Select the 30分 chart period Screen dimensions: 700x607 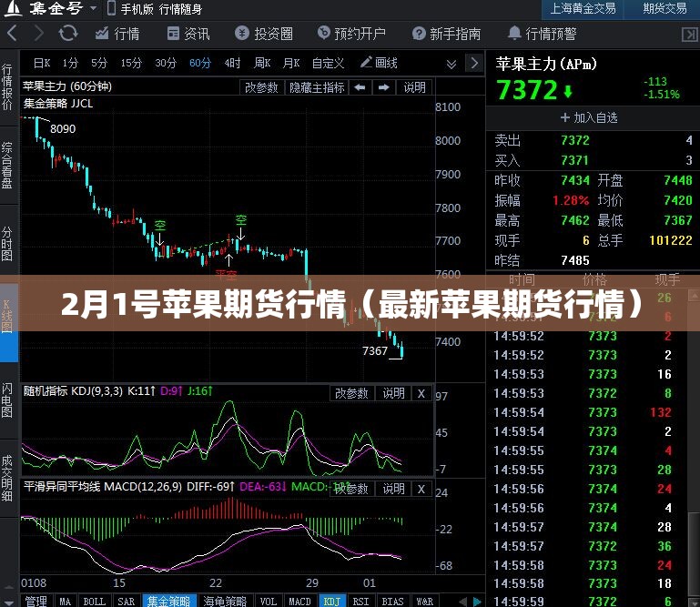pyautogui.click(x=166, y=63)
